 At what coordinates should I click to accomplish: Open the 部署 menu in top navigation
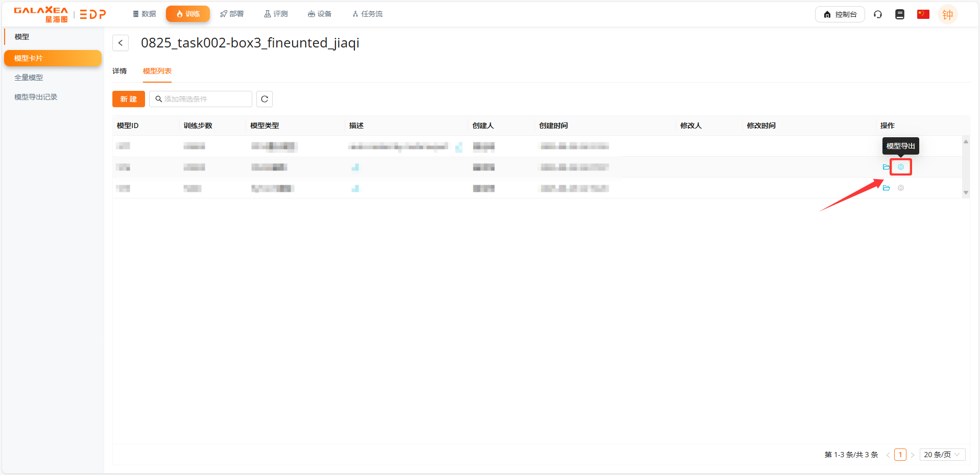(x=232, y=14)
